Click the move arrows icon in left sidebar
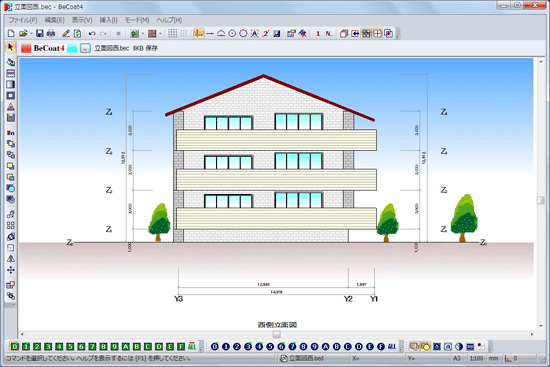Viewport: 550px width, 367px height. coord(11,270)
